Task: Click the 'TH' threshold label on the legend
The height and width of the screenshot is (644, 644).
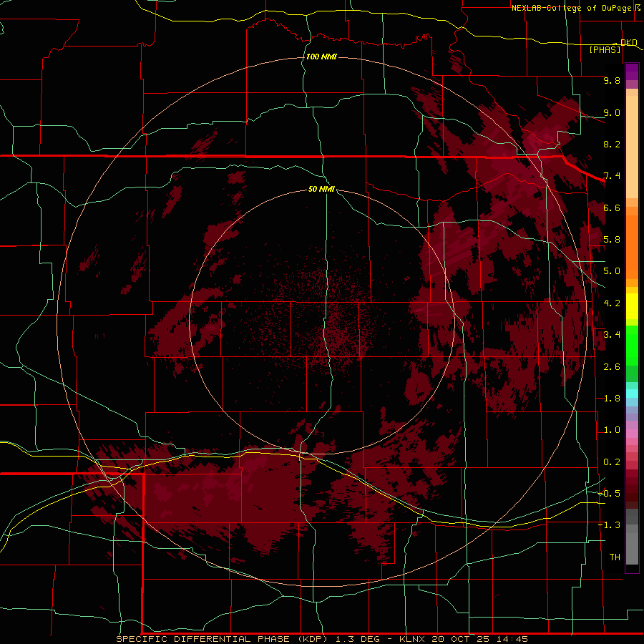Action: coord(615,557)
